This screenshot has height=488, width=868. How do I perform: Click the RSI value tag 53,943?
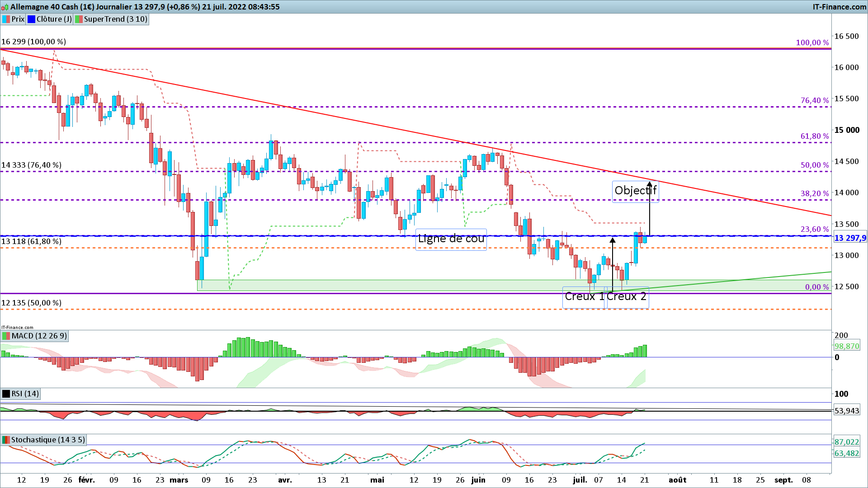coord(846,411)
